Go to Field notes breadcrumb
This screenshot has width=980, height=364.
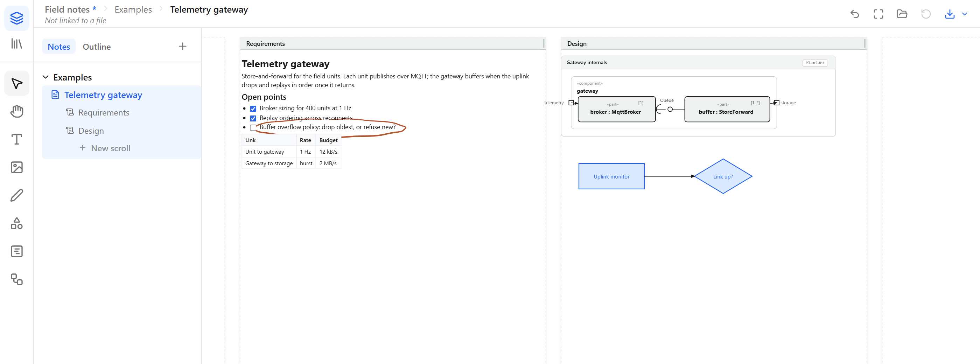(67, 9)
